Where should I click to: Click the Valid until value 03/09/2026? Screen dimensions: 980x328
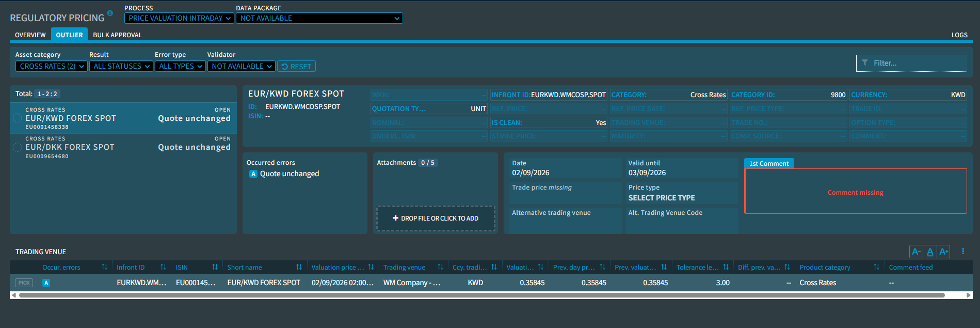(647, 173)
